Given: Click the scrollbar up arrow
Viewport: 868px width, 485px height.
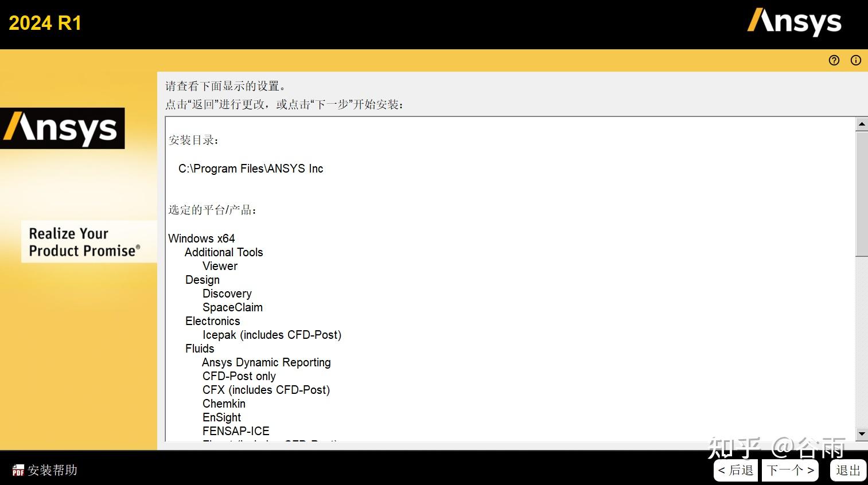Looking at the screenshot, I should coord(861,123).
